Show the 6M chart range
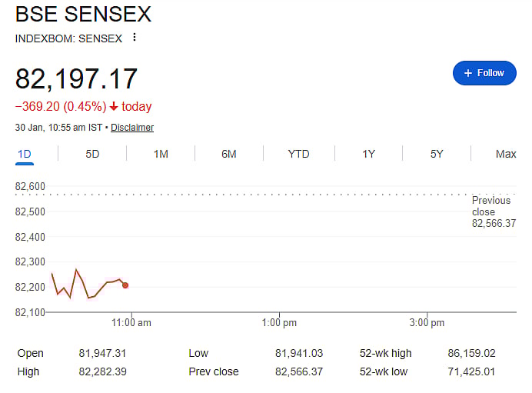Image resolution: width=532 pixels, height=393 pixels. pyautogui.click(x=229, y=154)
